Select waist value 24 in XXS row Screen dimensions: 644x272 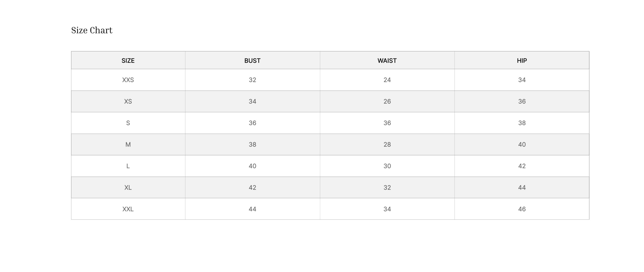[x=387, y=80]
